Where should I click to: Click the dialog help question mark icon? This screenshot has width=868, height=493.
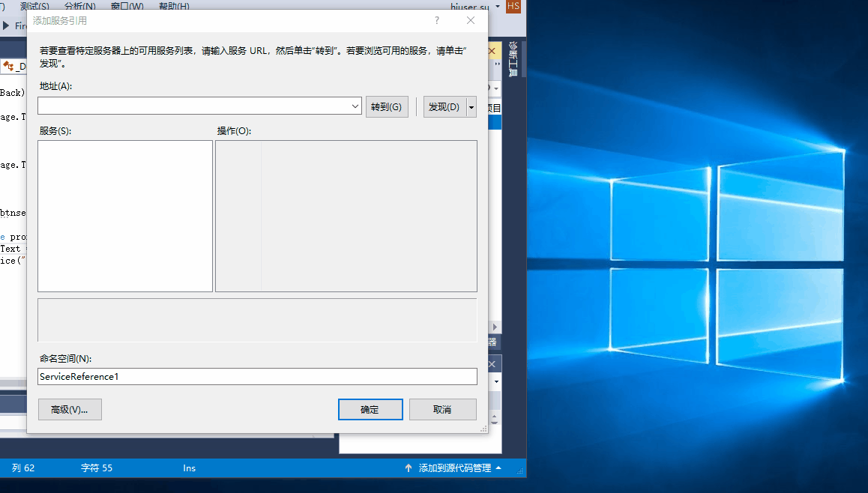tap(437, 21)
